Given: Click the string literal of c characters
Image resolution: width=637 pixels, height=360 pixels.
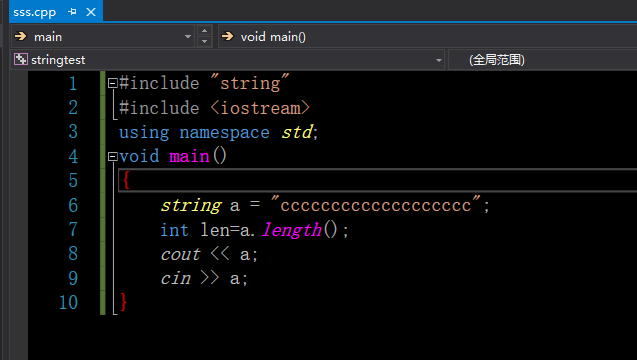Looking at the screenshot, I should point(376,204).
